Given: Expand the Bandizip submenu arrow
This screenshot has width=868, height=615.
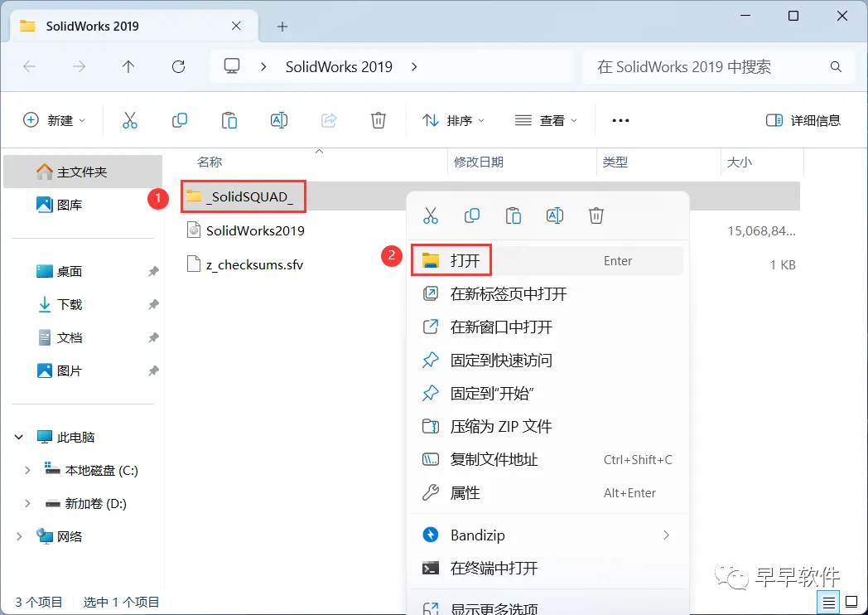Looking at the screenshot, I should (667, 535).
